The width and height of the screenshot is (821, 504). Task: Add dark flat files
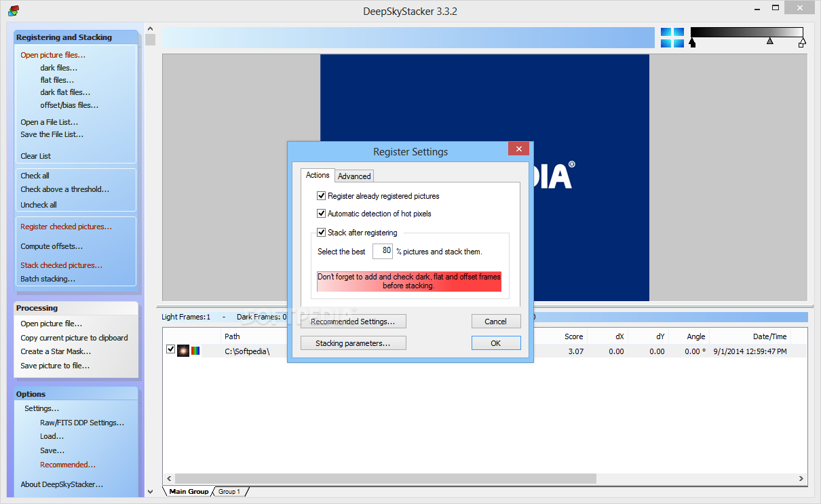(65, 92)
